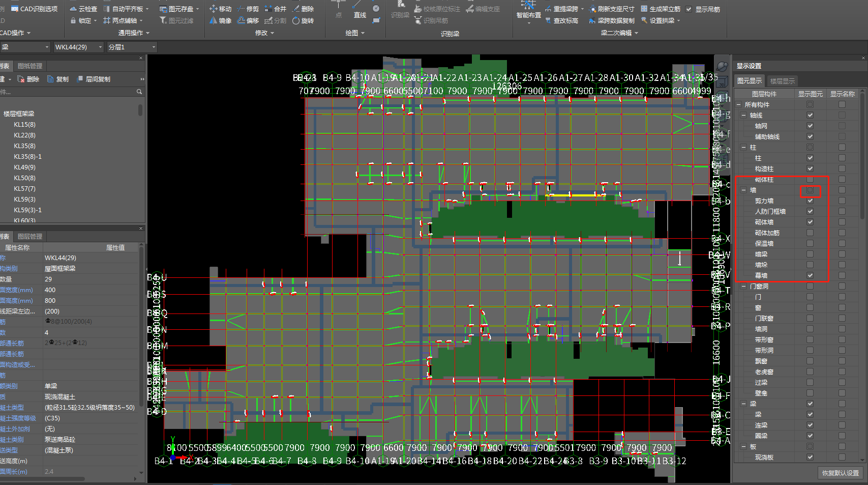868x485 pixels.
Task: Uncheck 显示图元 for 构造柱
Action: click(810, 168)
